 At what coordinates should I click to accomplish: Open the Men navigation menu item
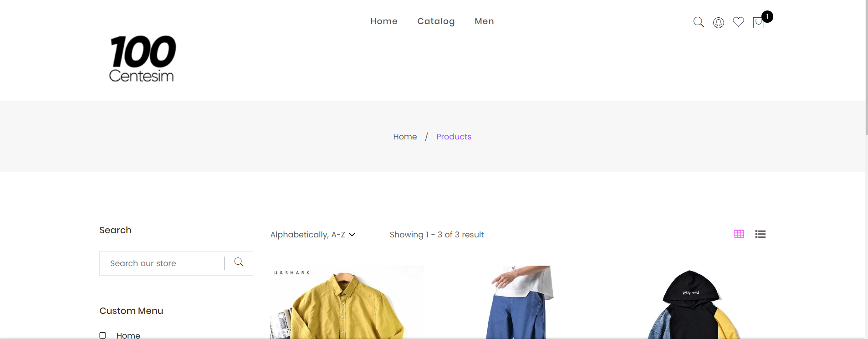click(484, 21)
